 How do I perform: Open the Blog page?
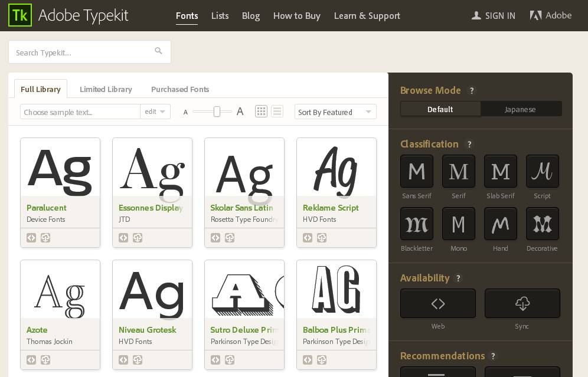pos(251,16)
